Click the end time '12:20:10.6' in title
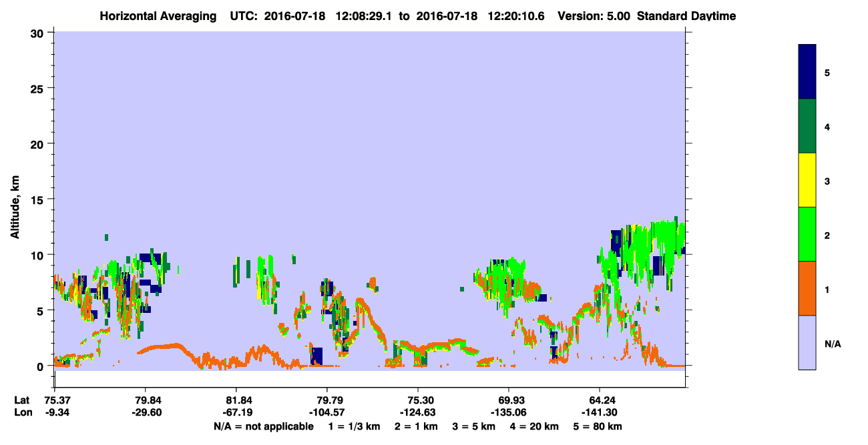This screenshot has height=445, width=868. click(517, 15)
